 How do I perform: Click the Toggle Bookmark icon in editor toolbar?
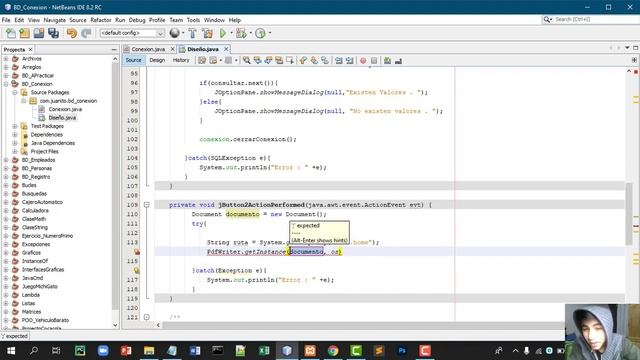325,60
